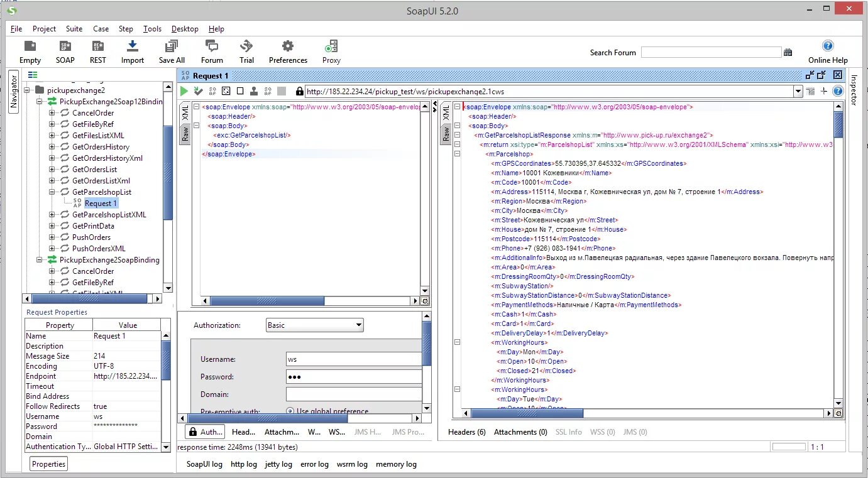Click the vertical Navigator tab

pos(13,92)
